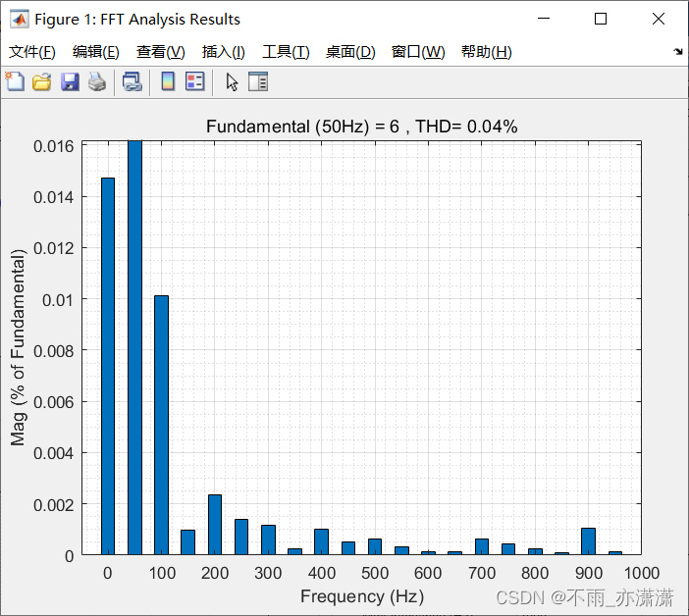Open the 编辑(E) menu
Viewport: 689px width, 616px height.
pyautogui.click(x=96, y=52)
